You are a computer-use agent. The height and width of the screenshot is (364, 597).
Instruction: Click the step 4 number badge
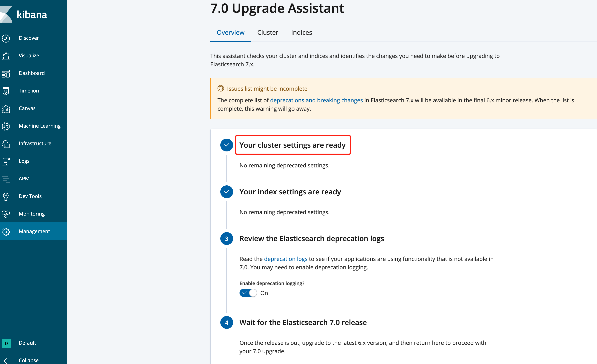pos(227,322)
